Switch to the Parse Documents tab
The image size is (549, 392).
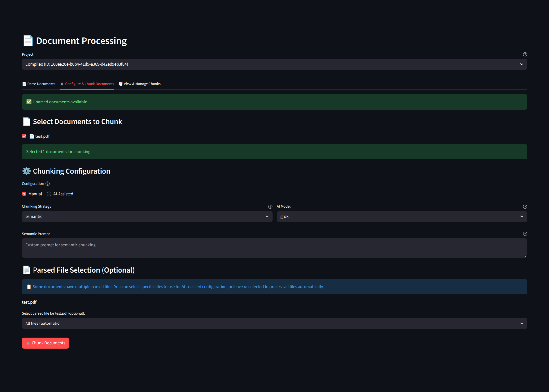coord(39,84)
